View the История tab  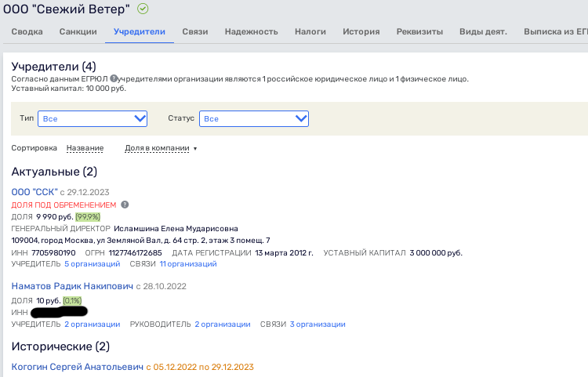click(361, 32)
